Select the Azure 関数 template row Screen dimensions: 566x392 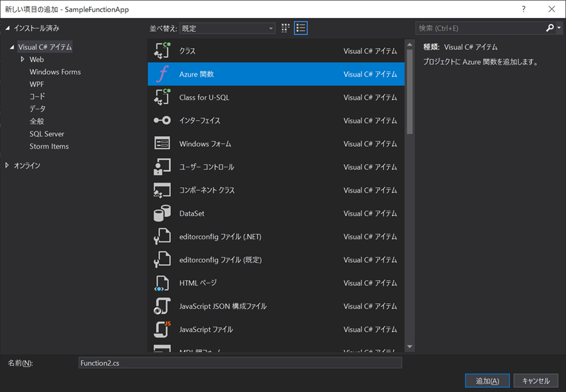click(276, 74)
